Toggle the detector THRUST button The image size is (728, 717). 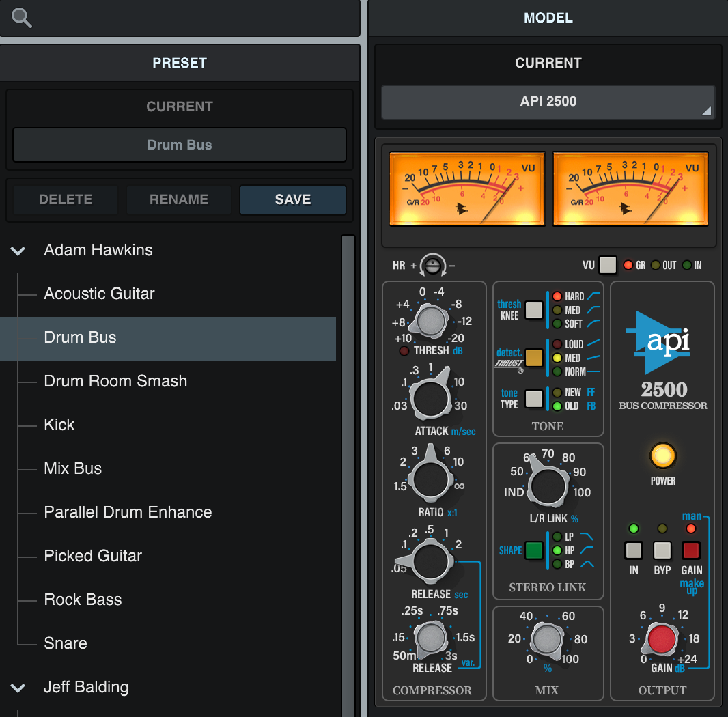coord(534,358)
